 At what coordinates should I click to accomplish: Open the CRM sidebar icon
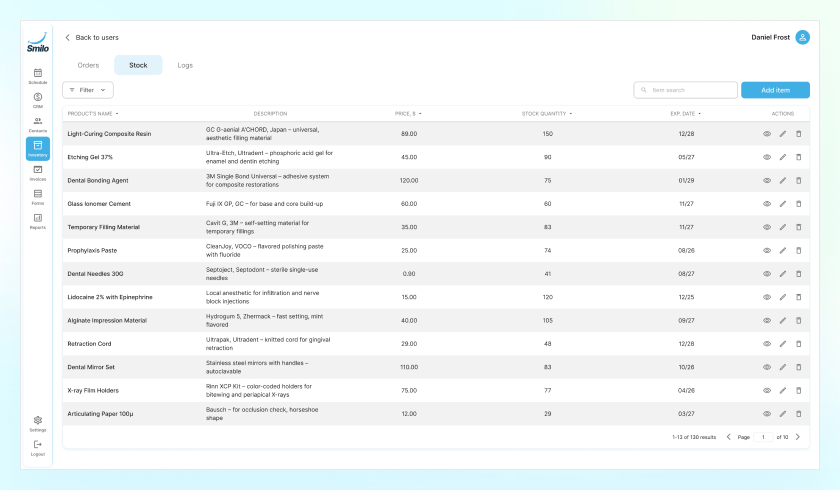click(x=38, y=100)
